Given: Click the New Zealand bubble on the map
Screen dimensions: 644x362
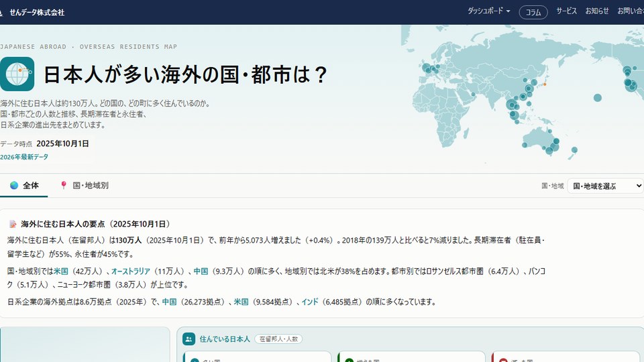Looking at the screenshot, I should [x=574, y=150].
